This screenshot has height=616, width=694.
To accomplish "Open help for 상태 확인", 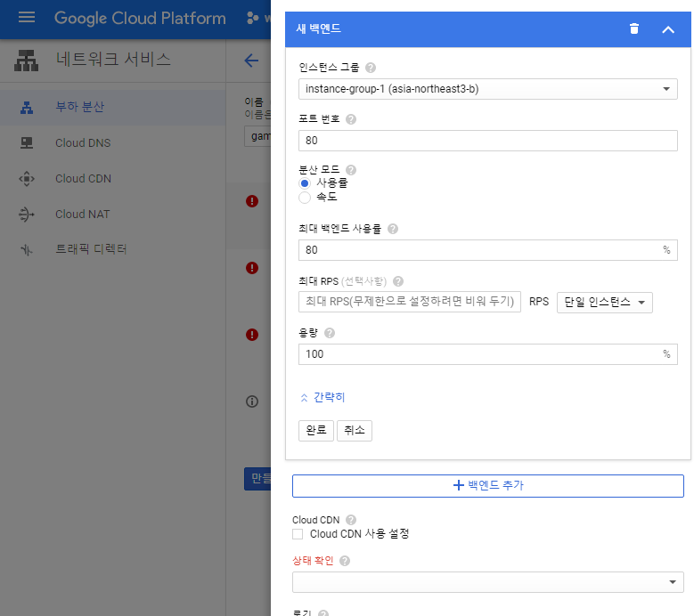I will [x=345, y=561].
